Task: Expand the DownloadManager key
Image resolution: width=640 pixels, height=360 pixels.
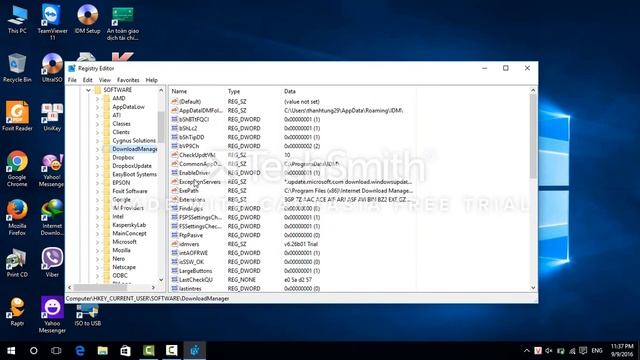Action: tap(97, 149)
